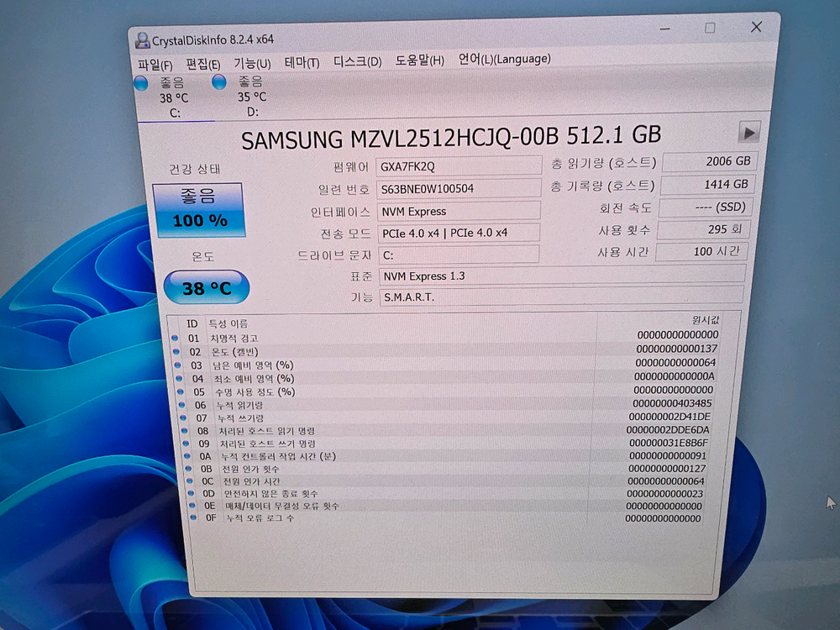The width and height of the screenshot is (840, 630).
Task: Open the 기능(U) menu
Action: (252, 59)
